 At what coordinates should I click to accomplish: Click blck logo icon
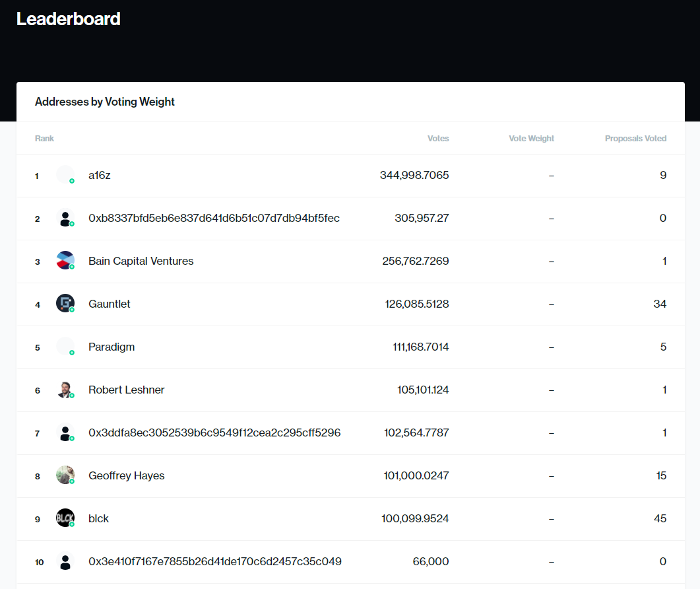pos(65,518)
